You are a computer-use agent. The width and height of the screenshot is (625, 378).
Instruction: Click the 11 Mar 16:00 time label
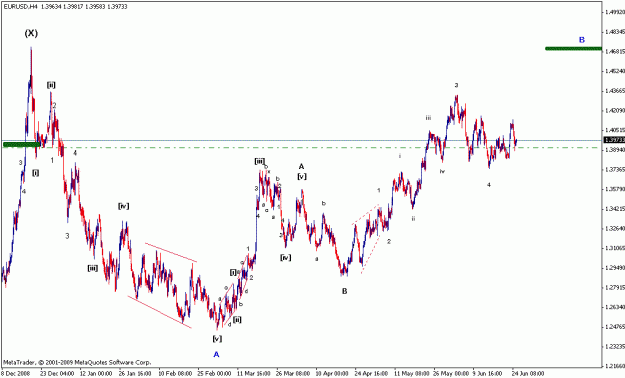(253, 374)
